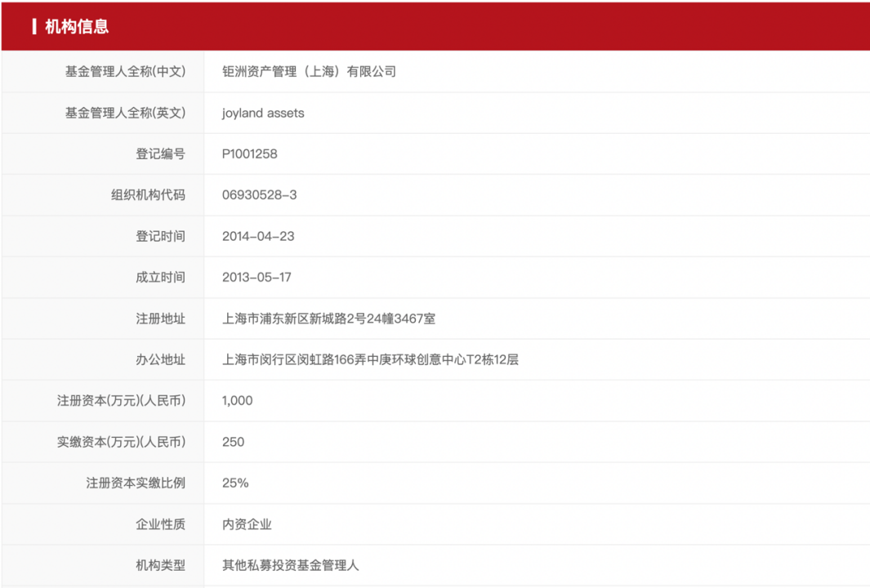870x588 pixels.
Task: Click the registration number P1001258
Action: click(250, 154)
